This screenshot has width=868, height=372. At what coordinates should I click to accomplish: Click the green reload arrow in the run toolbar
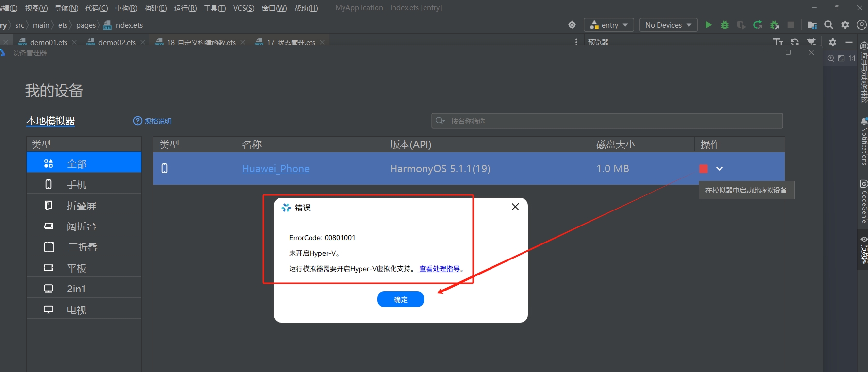click(x=758, y=25)
